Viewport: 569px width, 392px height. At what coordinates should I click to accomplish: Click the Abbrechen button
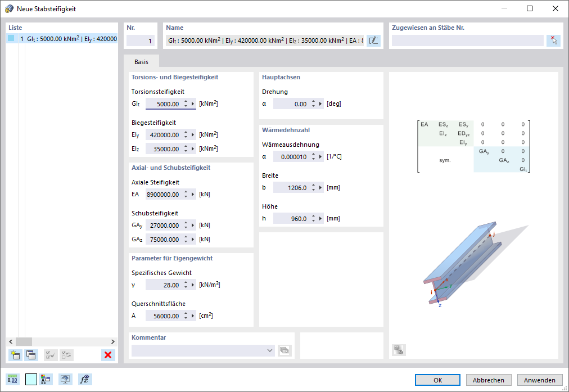click(x=489, y=380)
